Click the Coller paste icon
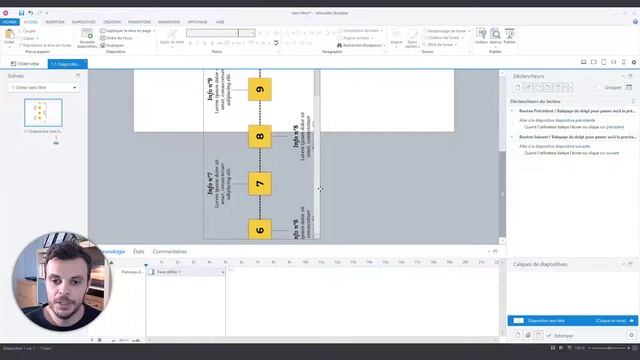The width and height of the screenshot is (640, 360). (9, 37)
